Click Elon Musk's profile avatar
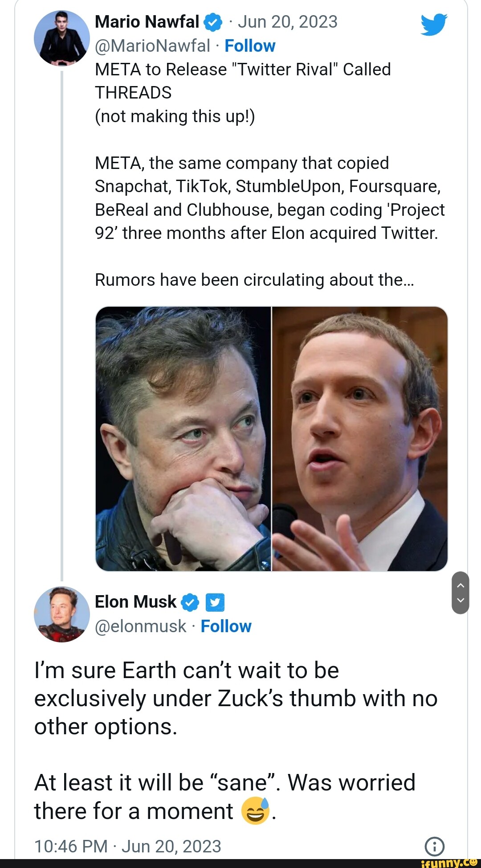This screenshot has height=868, width=481. 61,614
